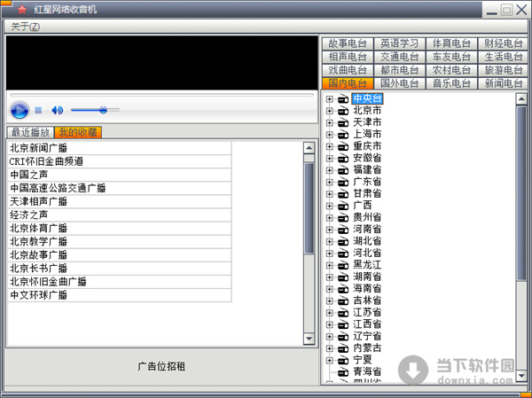Screen dimensions: 532x398
Task: Open the 关于(Z) menu
Action: pos(25,27)
